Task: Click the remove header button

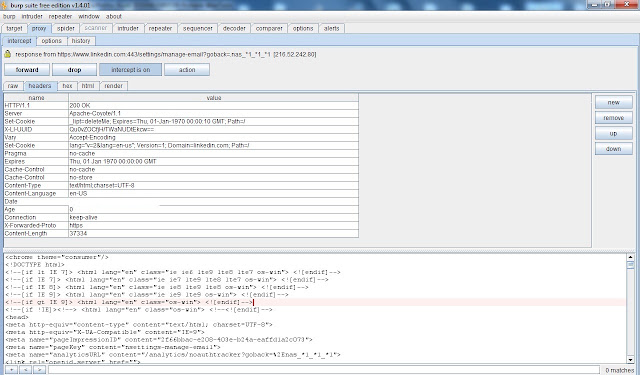Action: click(x=613, y=118)
